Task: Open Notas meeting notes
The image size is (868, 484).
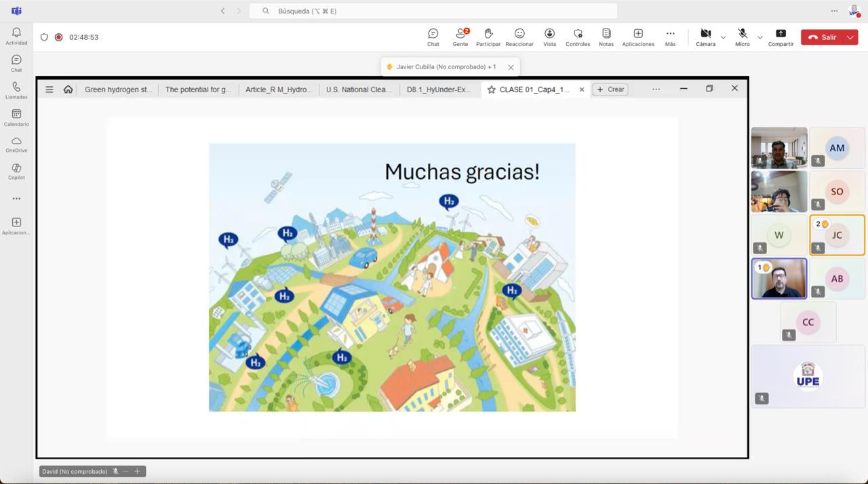Action: pyautogui.click(x=606, y=37)
